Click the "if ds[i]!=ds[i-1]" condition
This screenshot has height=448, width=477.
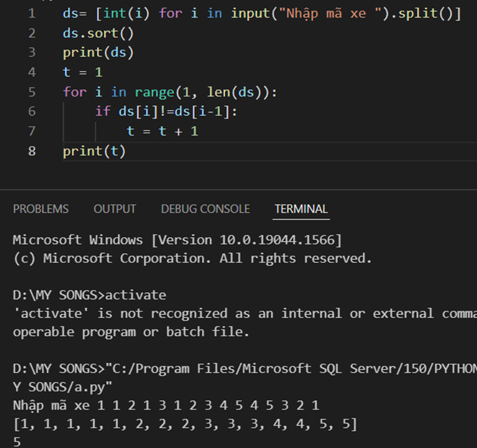pos(166,111)
